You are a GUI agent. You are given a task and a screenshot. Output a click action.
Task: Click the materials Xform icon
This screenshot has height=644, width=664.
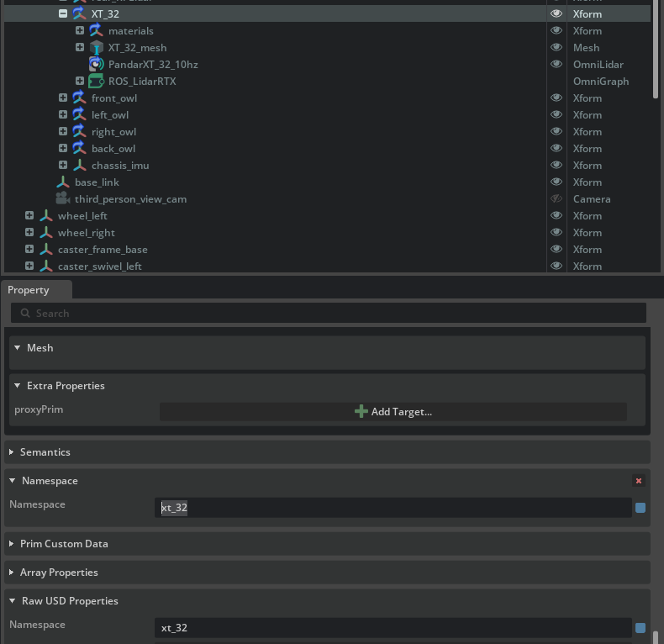[96, 31]
